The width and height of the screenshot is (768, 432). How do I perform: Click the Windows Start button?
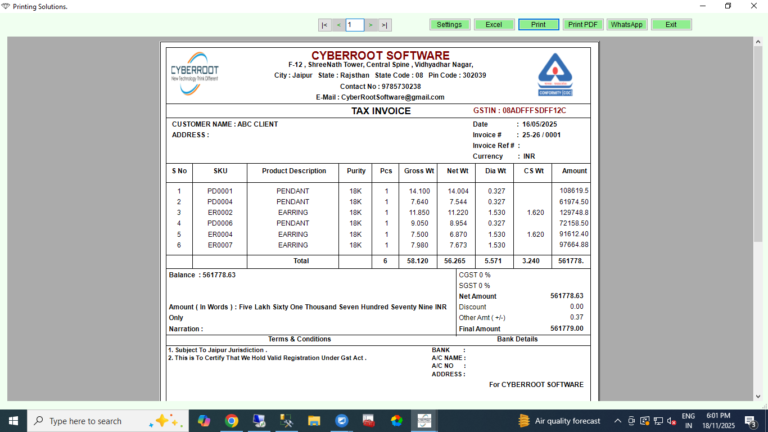[x=13, y=421]
